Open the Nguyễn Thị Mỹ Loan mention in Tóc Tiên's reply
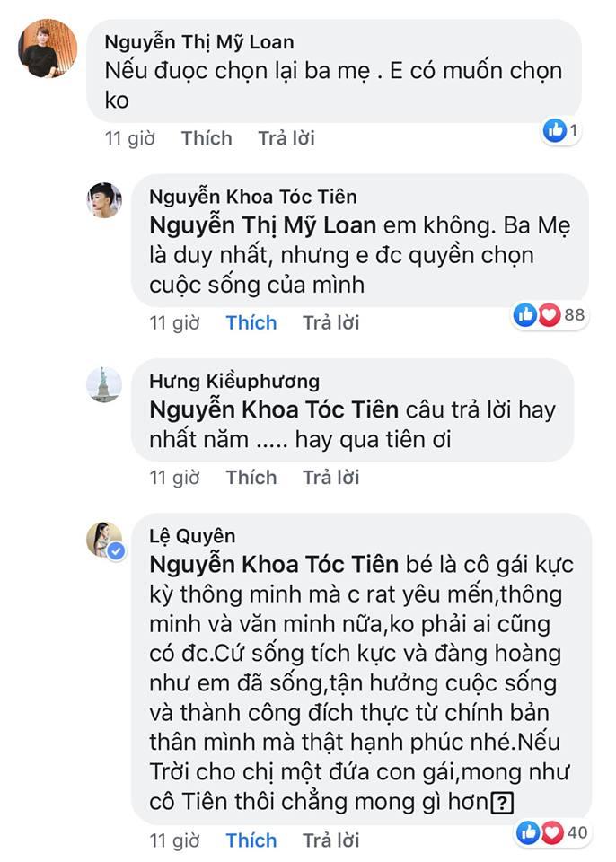 tap(260, 225)
